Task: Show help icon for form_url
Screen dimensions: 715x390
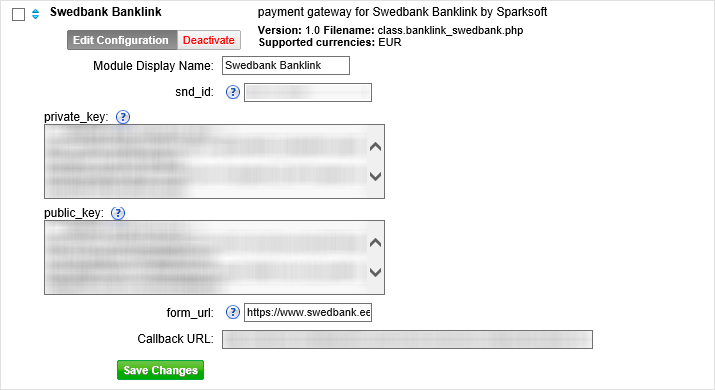Action: click(x=233, y=312)
